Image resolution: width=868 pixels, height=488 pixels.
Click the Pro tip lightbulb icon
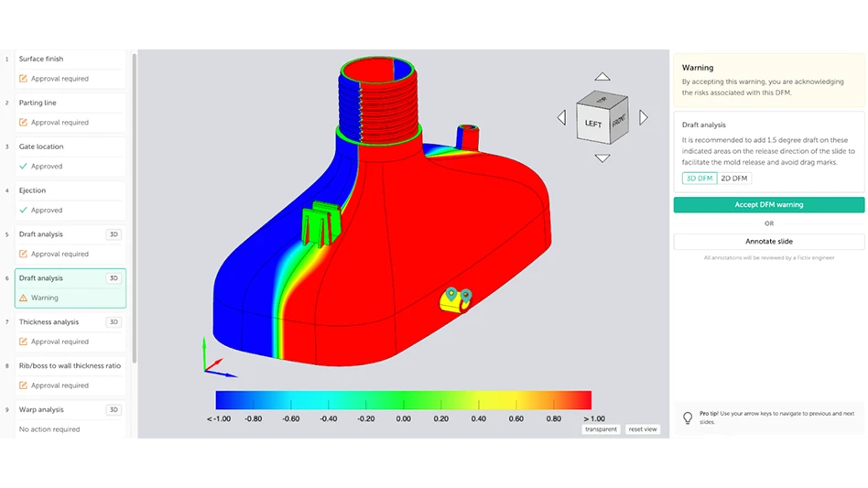(688, 418)
